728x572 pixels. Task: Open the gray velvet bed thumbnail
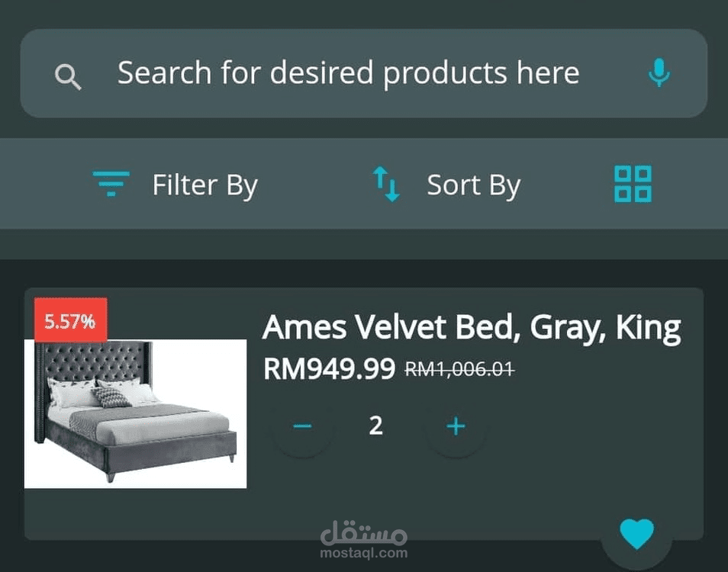coord(135,413)
